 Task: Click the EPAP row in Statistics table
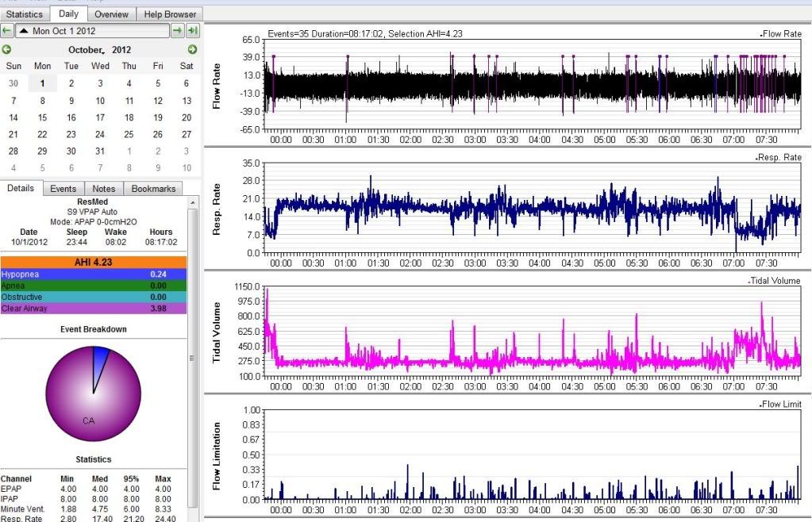pyautogui.click(x=93, y=489)
